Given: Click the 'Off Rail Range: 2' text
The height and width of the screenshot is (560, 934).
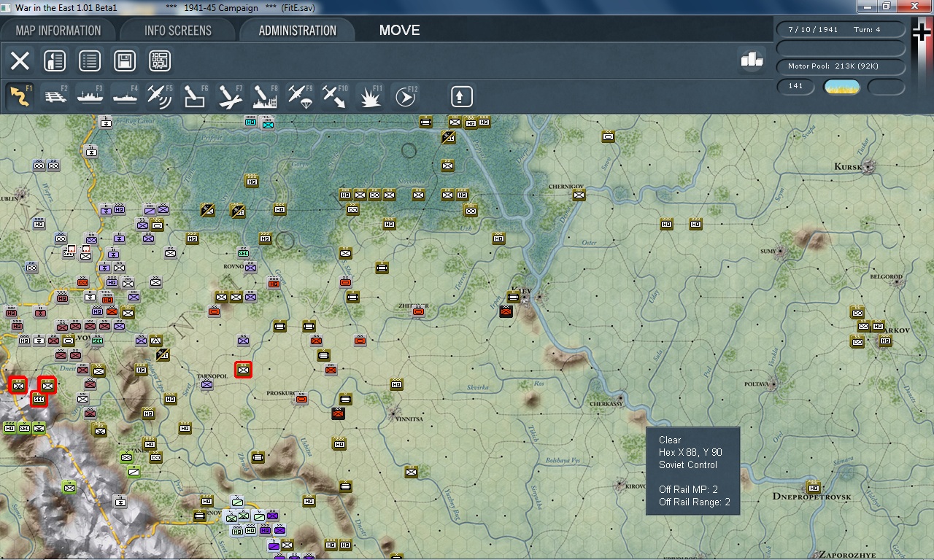Looking at the screenshot, I should 694,502.
